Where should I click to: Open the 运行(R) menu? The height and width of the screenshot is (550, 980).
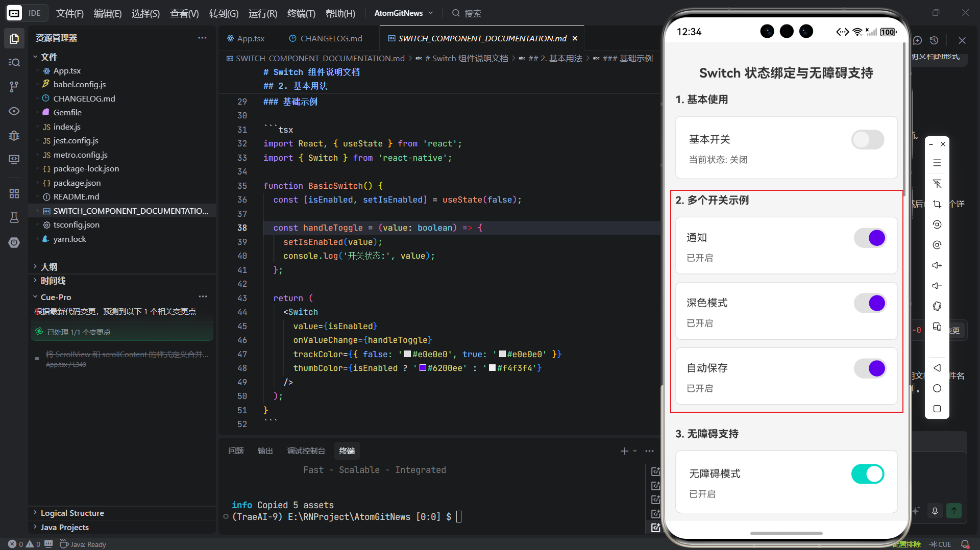coord(263,13)
